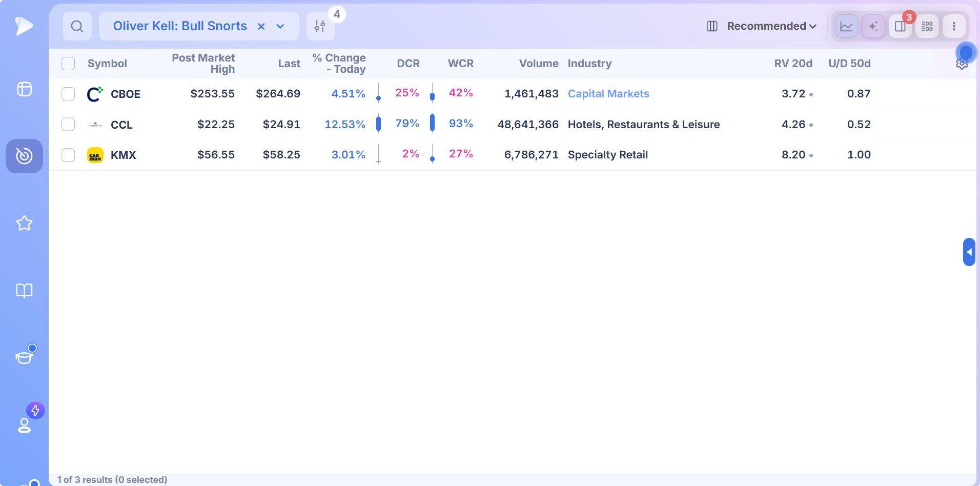Sort by % Change - Today header
980x486 pixels.
pyautogui.click(x=339, y=64)
